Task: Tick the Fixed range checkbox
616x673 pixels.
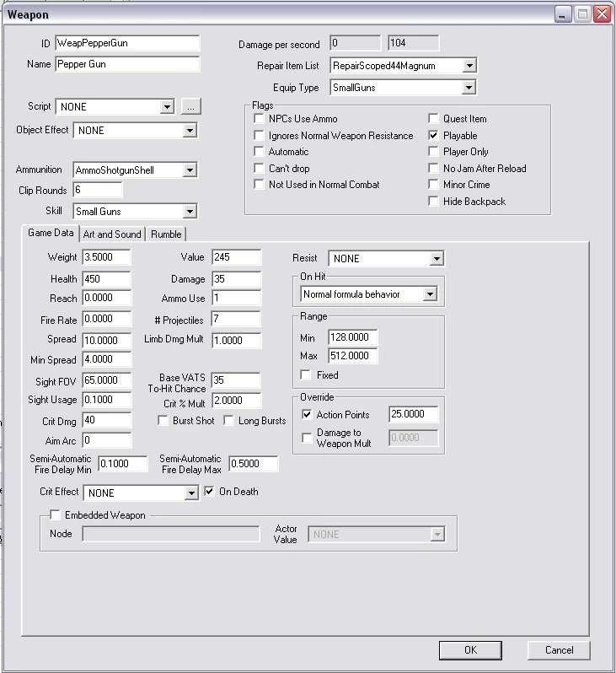Action: click(305, 375)
